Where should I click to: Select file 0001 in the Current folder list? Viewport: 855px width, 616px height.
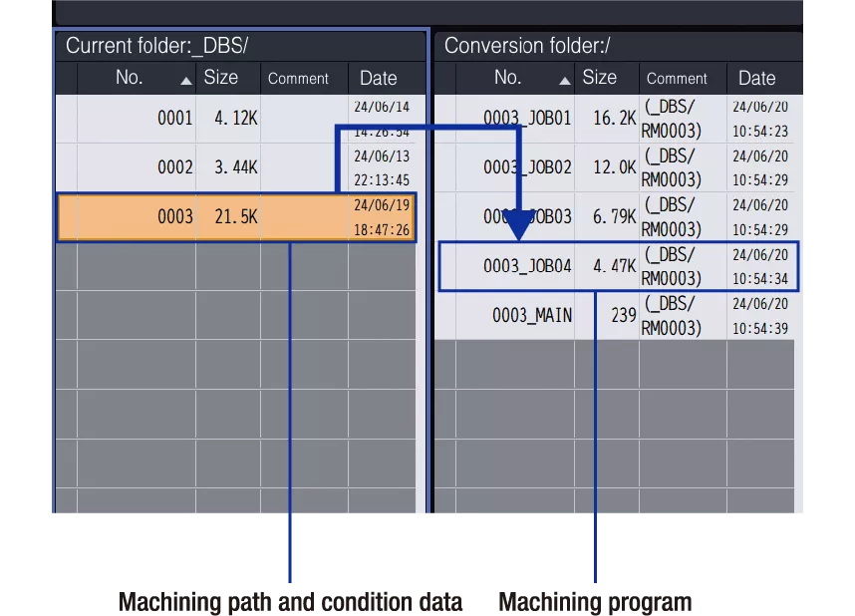coord(174,119)
